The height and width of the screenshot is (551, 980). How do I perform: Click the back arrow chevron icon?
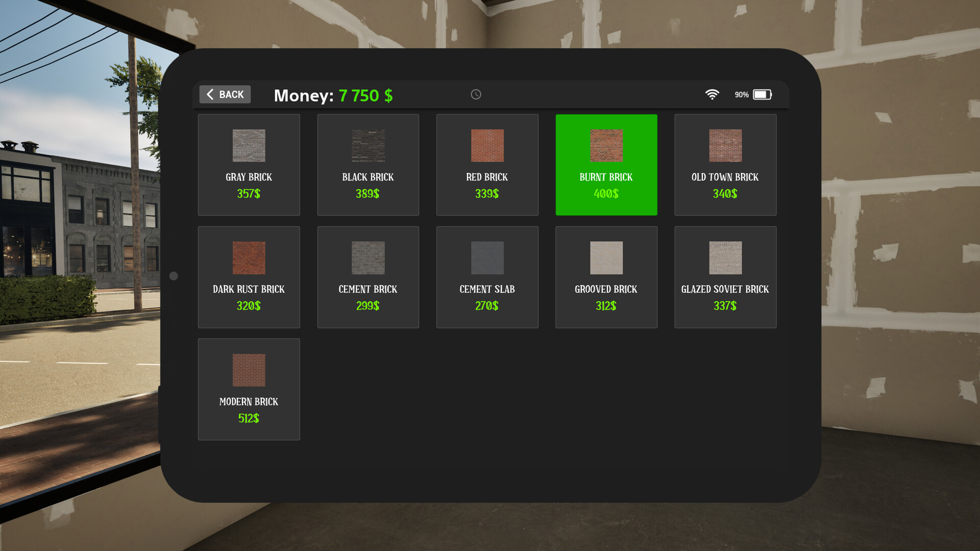tap(209, 94)
